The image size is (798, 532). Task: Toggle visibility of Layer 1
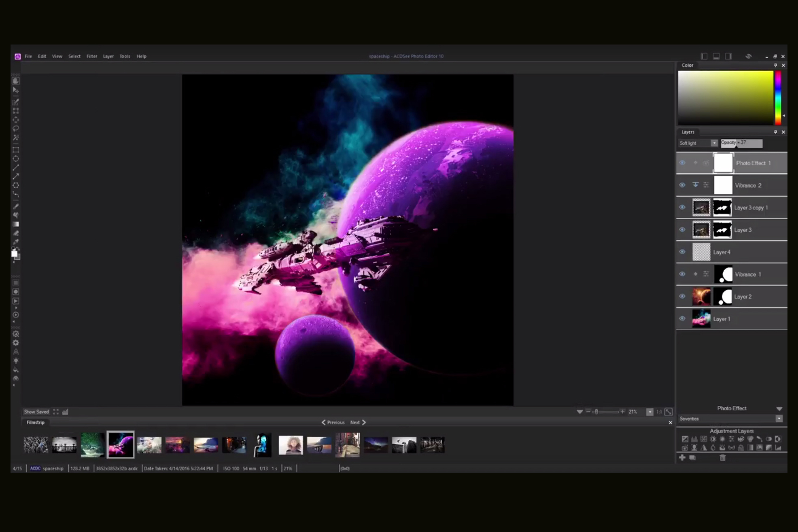tap(682, 319)
